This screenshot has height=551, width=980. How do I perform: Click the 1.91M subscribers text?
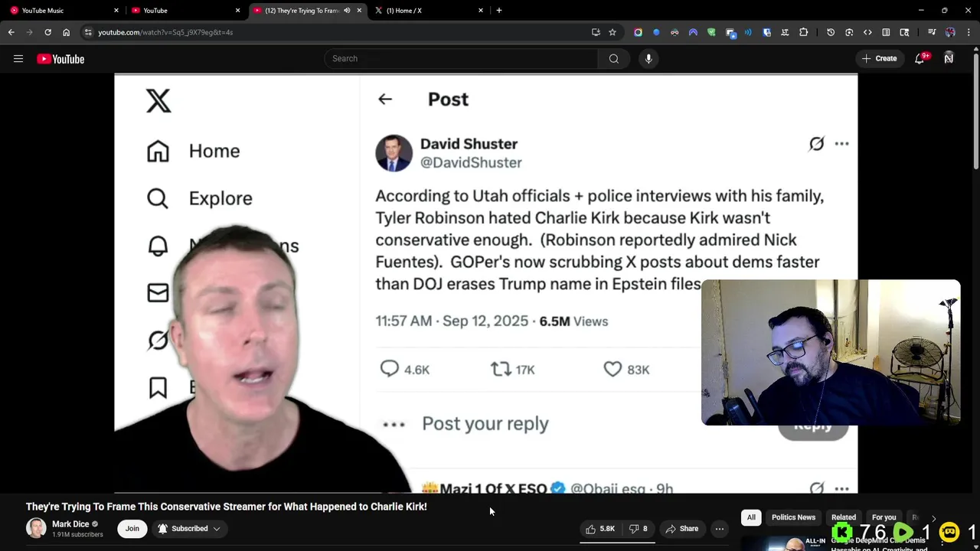click(x=77, y=535)
